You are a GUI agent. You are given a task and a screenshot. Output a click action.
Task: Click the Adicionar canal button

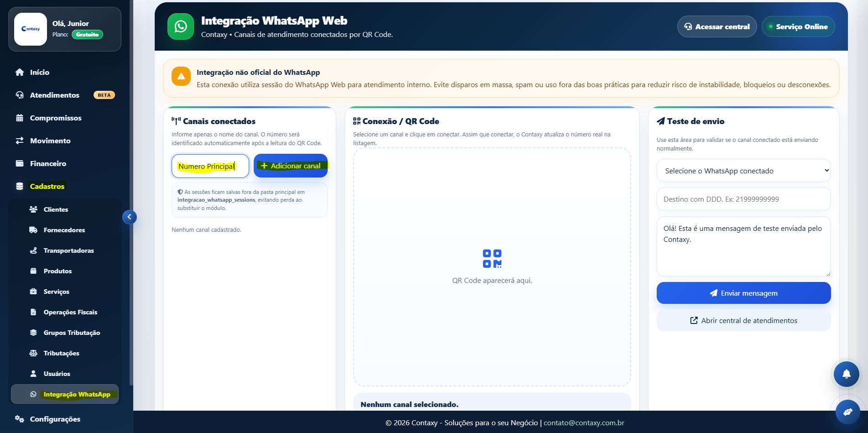[x=291, y=166]
